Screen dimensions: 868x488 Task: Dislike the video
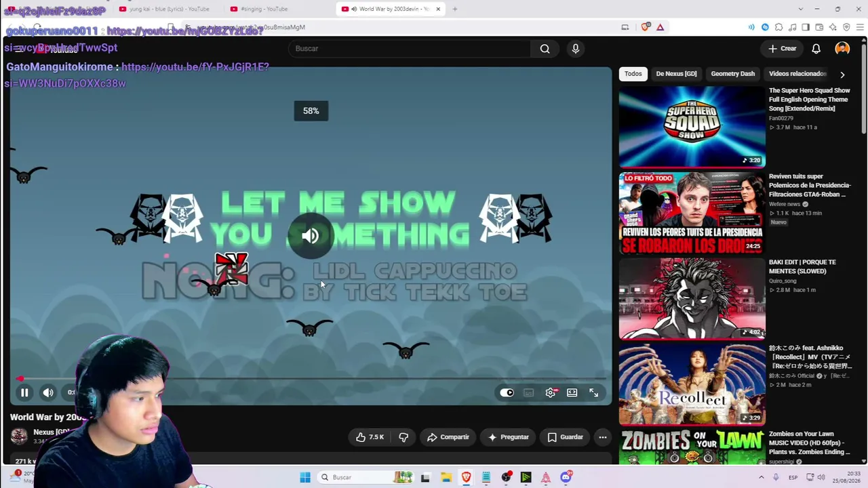(403, 437)
